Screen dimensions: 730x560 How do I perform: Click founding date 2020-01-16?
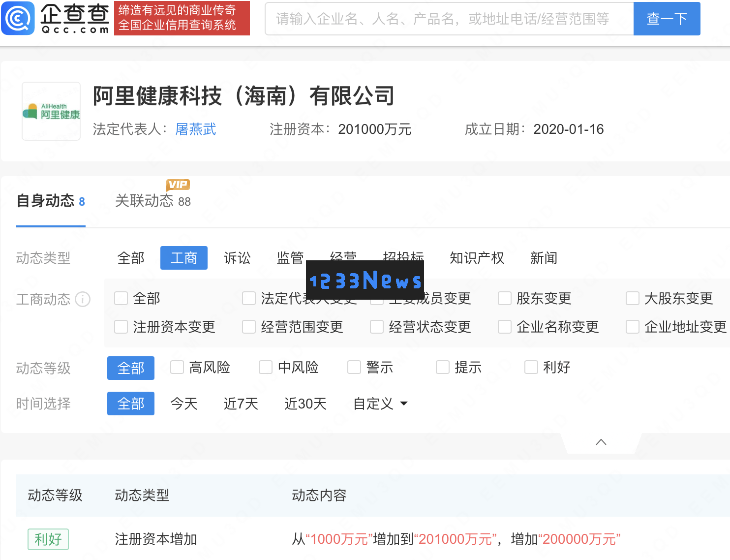click(x=569, y=129)
